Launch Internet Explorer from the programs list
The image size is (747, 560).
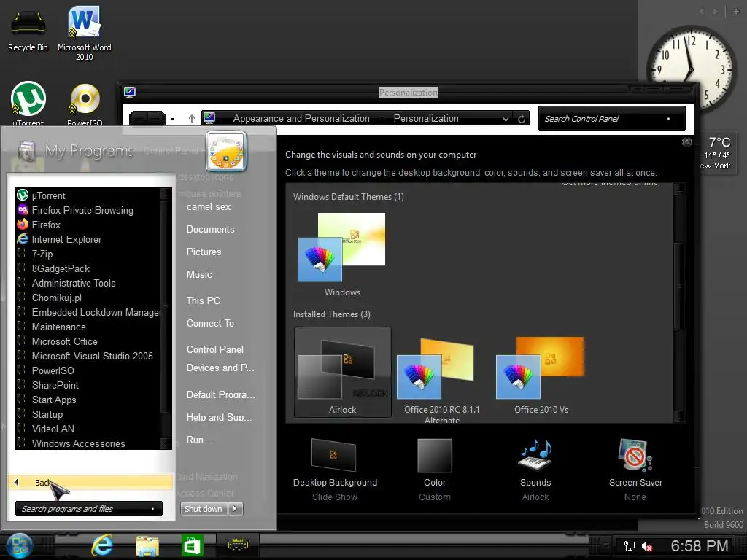(x=88, y=239)
